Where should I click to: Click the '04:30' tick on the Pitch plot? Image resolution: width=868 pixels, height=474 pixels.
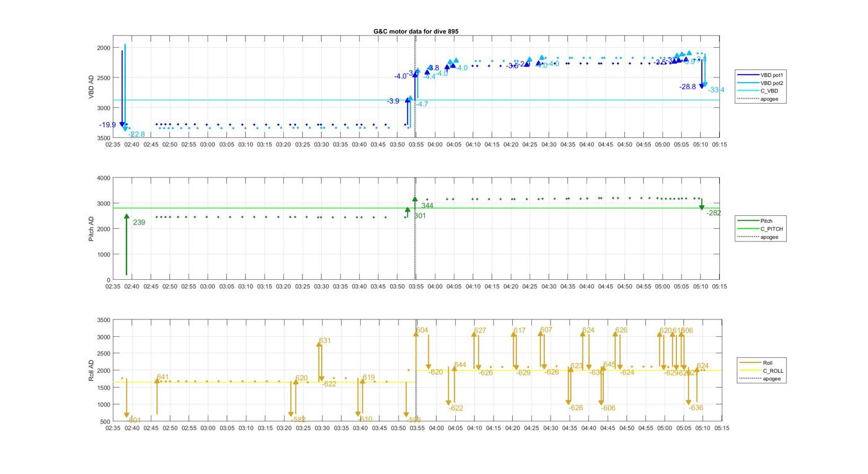549,287
